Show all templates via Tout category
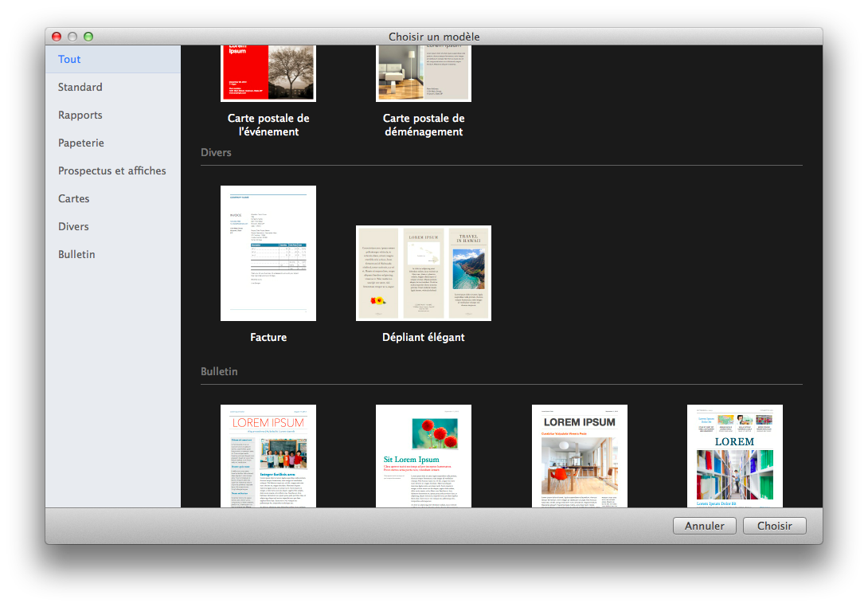The width and height of the screenshot is (868, 607). pos(69,60)
